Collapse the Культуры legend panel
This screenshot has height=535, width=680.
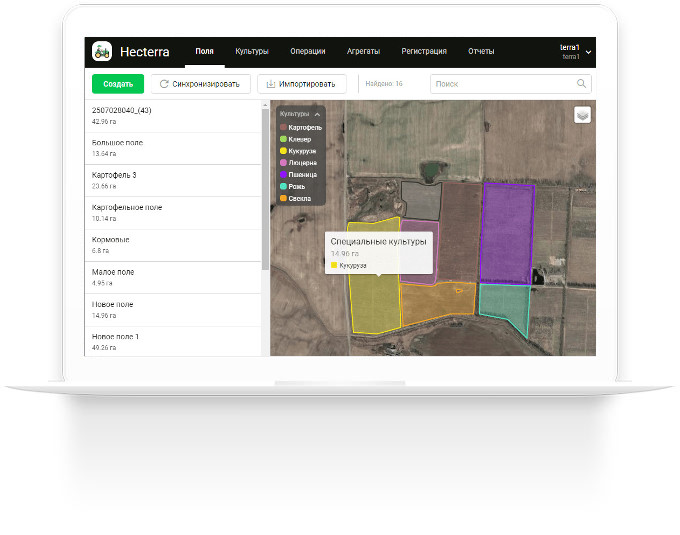(x=317, y=115)
